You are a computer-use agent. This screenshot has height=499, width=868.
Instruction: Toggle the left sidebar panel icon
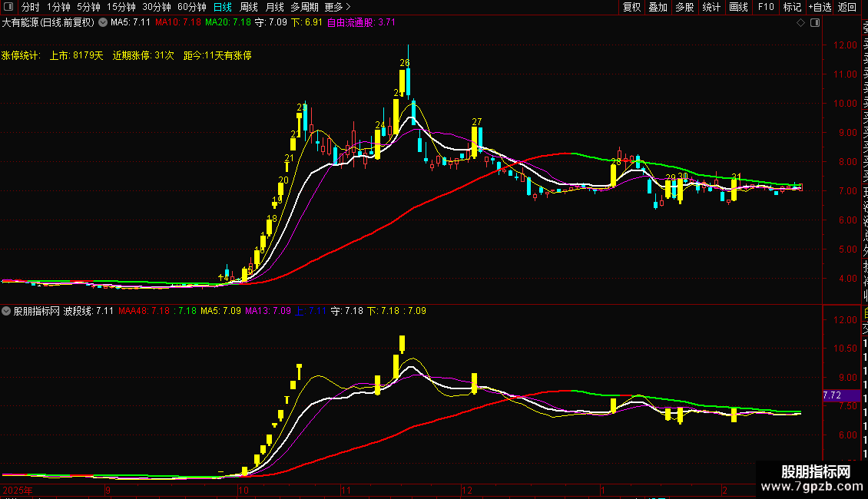click(x=8, y=7)
